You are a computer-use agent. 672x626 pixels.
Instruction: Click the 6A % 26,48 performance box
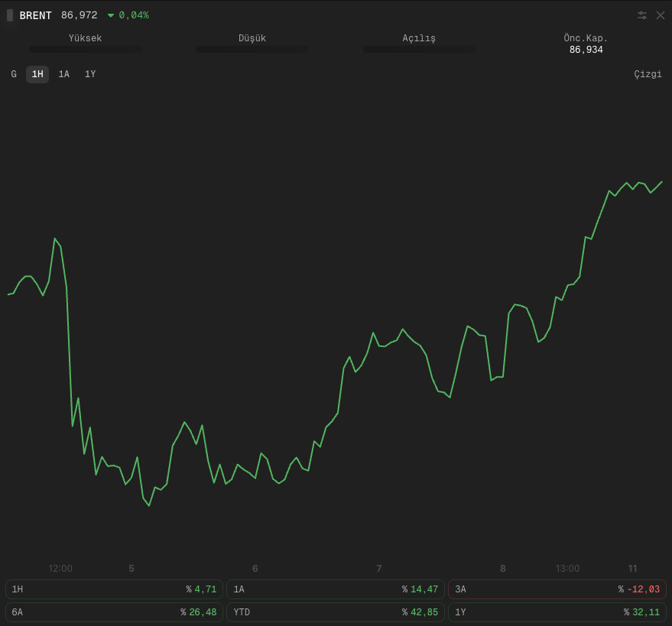coord(114,612)
